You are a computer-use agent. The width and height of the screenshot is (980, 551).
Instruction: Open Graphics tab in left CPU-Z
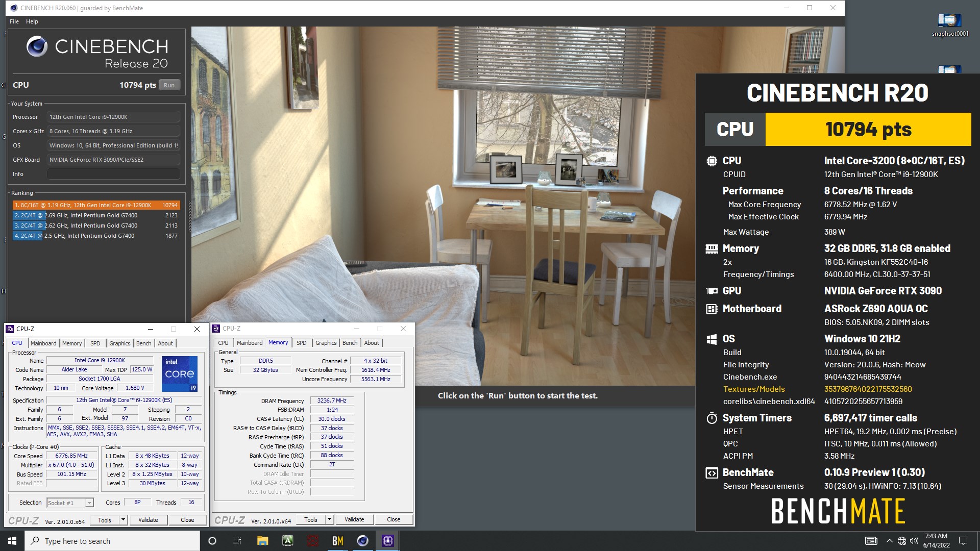120,343
